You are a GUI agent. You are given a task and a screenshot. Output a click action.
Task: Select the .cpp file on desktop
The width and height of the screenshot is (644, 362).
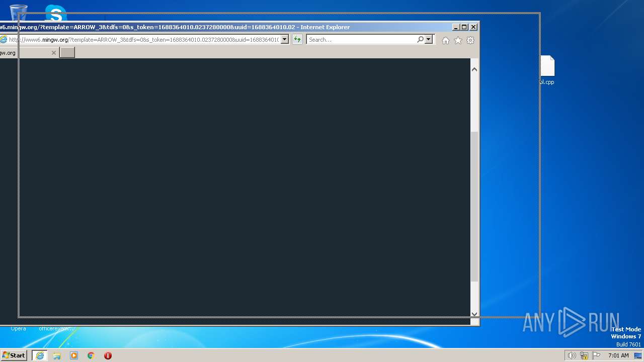pyautogui.click(x=547, y=70)
